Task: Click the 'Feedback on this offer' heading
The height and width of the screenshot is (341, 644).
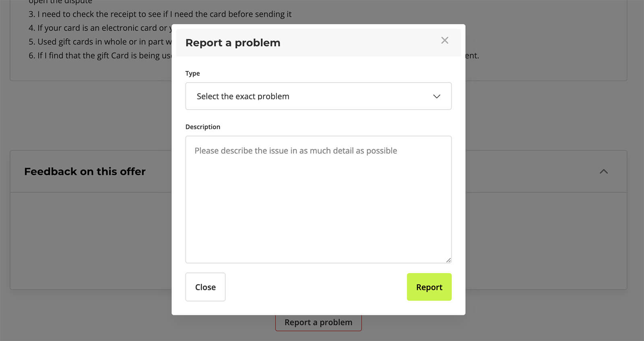Action: click(x=85, y=172)
